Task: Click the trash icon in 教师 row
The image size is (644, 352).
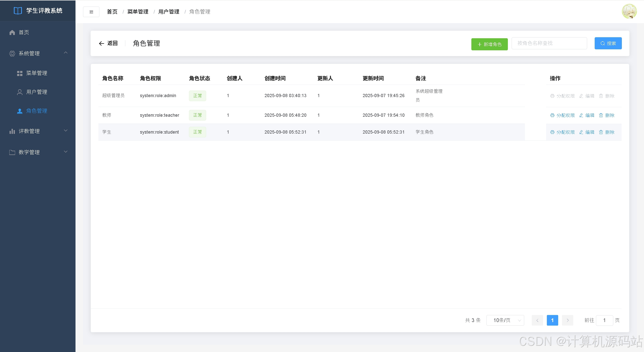Action: pos(601,115)
